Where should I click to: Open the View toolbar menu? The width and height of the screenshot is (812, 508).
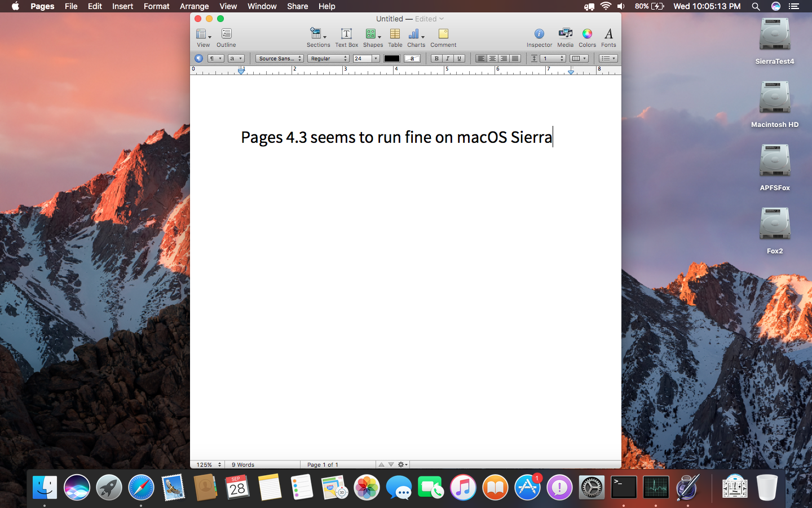point(203,38)
